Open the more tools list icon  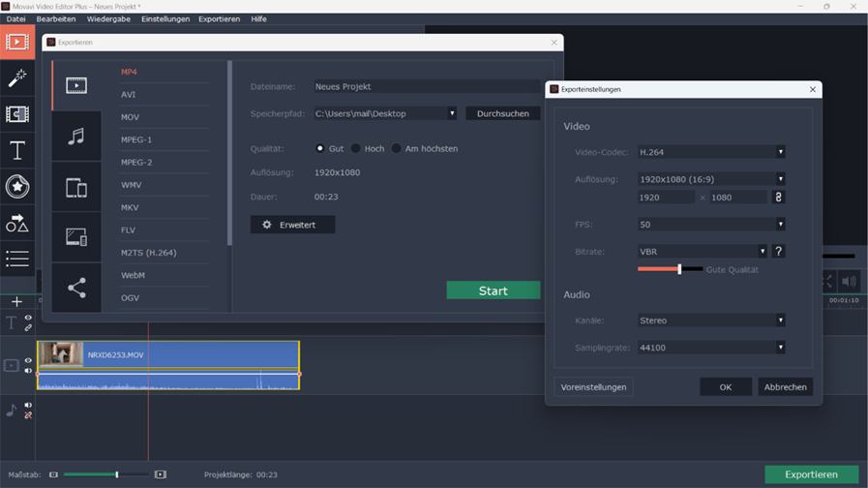click(x=17, y=259)
